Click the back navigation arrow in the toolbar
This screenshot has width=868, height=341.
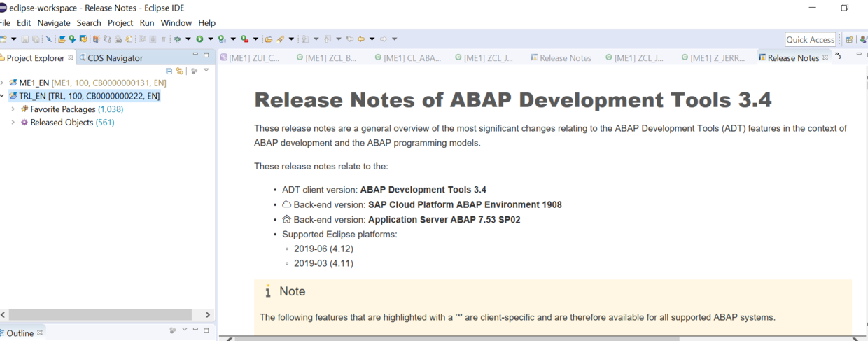pyautogui.click(x=361, y=39)
